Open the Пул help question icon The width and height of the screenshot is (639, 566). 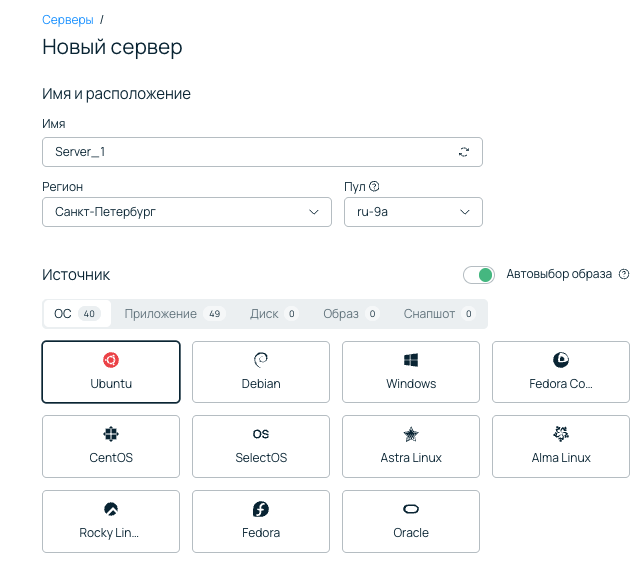click(374, 186)
